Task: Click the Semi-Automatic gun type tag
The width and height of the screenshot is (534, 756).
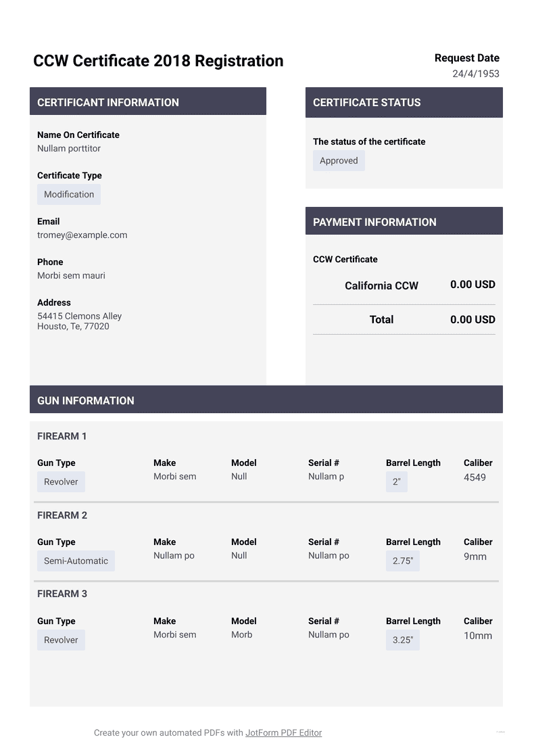Action: tap(76, 561)
